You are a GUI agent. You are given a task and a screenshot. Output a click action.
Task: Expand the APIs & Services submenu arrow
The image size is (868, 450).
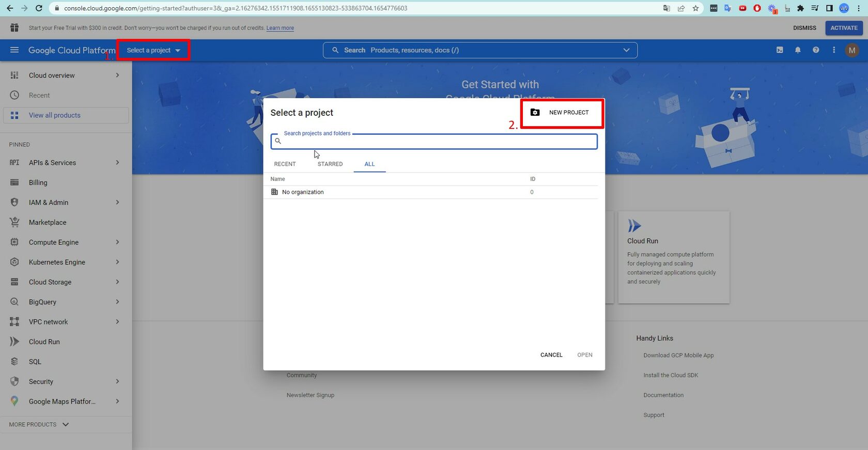tap(118, 163)
